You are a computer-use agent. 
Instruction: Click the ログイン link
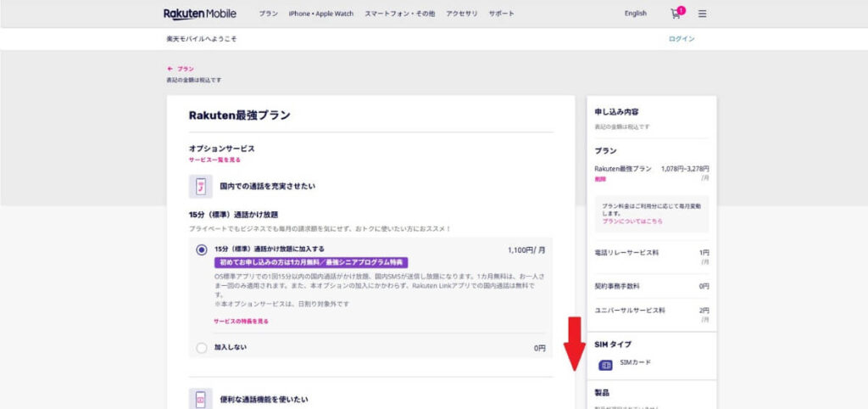(x=682, y=39)
